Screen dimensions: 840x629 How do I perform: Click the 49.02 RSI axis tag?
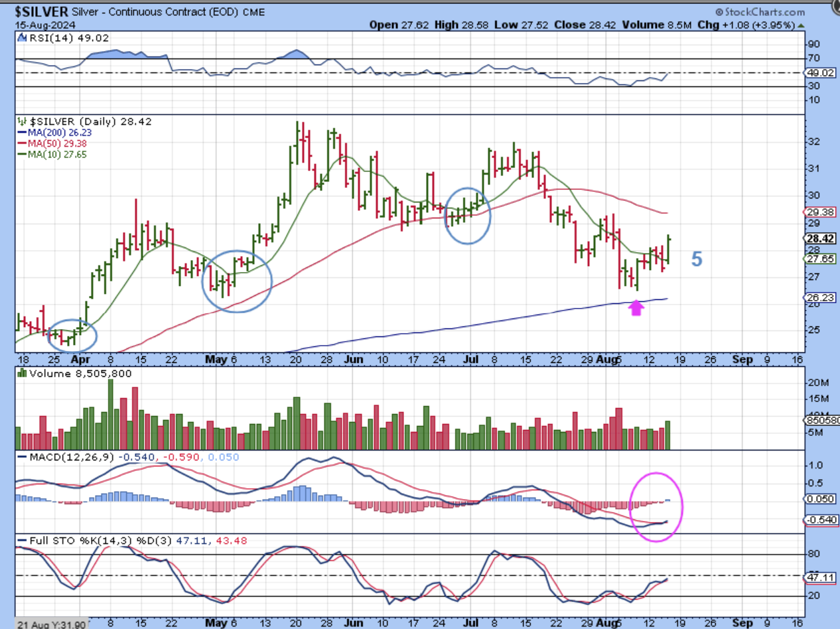click(x=820, y=72)
